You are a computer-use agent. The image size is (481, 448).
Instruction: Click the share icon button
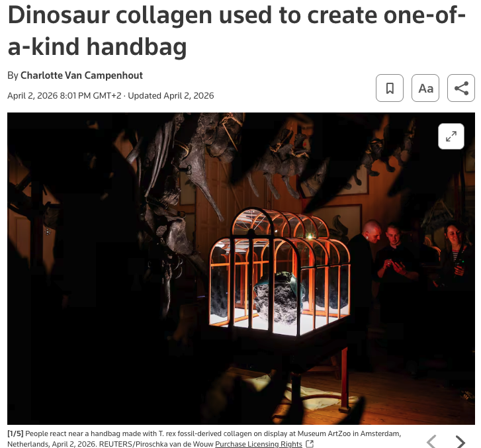(461, 88)
